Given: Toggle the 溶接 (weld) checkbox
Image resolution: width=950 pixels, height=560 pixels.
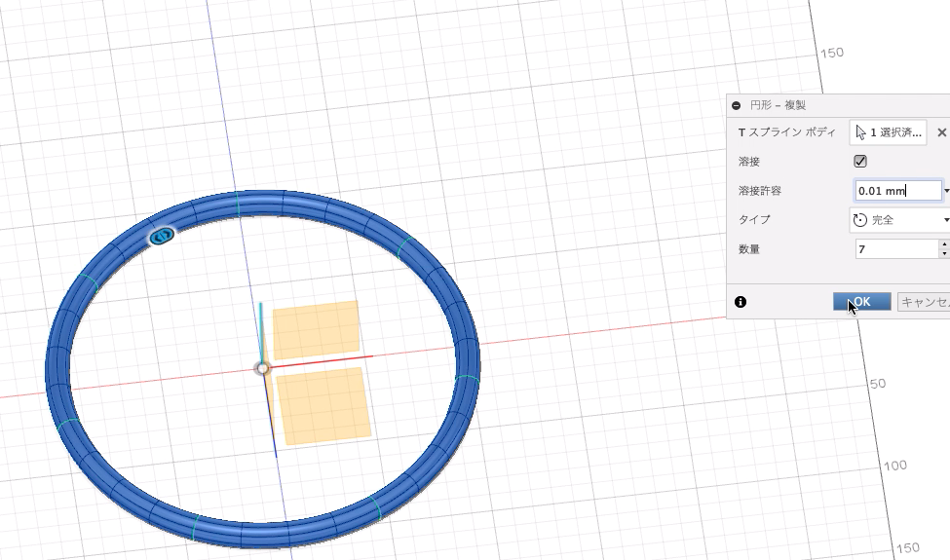Looking at the screenshot, I should tap(859, 161).
